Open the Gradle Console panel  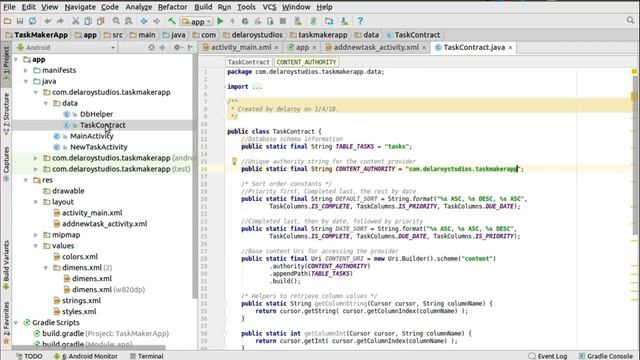(x=606, y=356)
